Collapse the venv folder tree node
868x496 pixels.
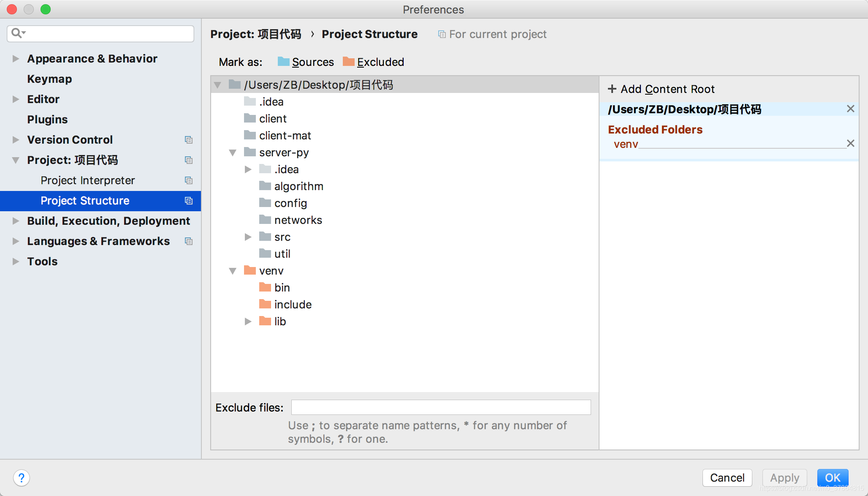[233, 271]
